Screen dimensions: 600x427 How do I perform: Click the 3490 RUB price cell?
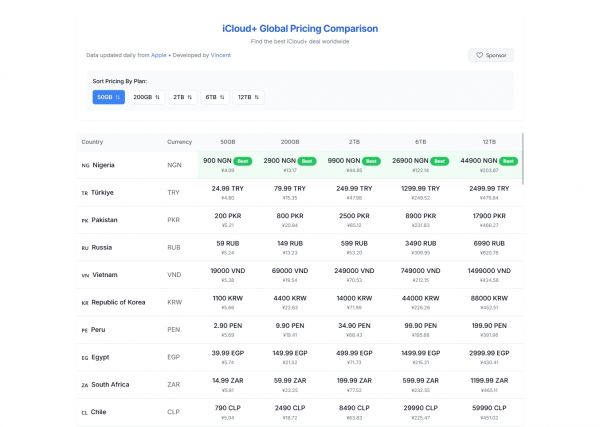point(421,248)
